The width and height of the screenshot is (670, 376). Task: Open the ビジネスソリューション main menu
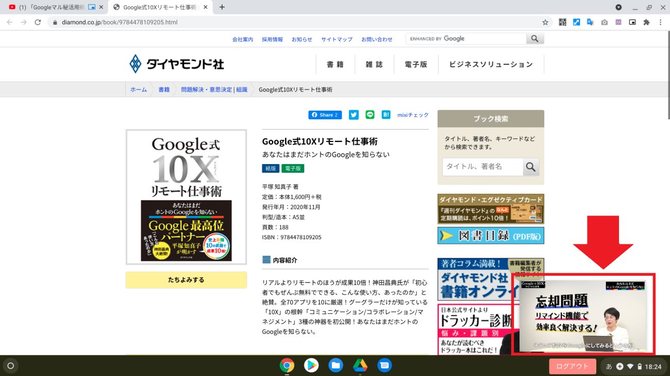click(491, 65)
